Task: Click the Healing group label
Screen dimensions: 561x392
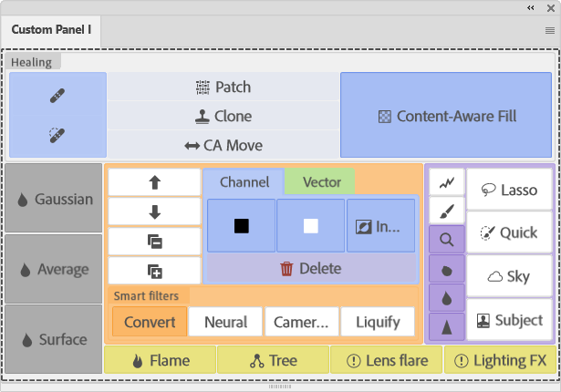Action: pos(32,62)
